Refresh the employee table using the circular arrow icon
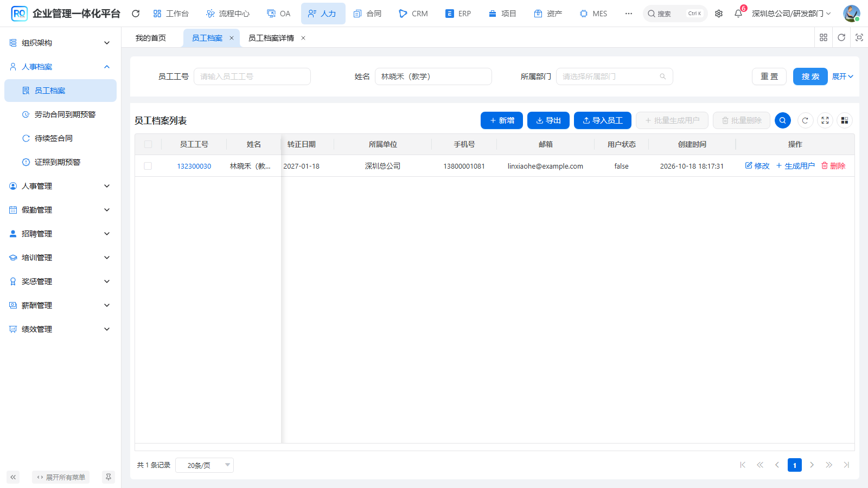 tap(805, 120)
